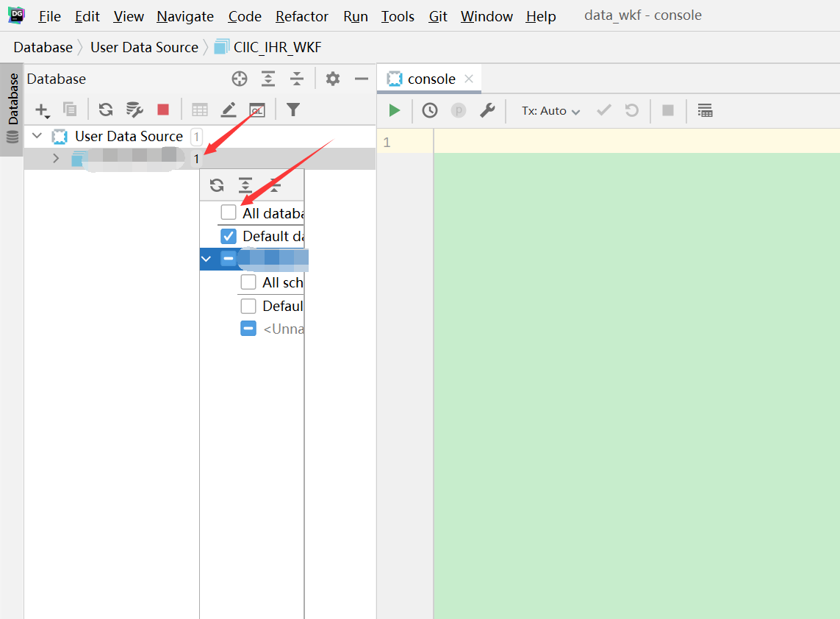This screenshot has height=619, width=840.
Task: Open the Code menu
Action: click(x=245, y=17)
